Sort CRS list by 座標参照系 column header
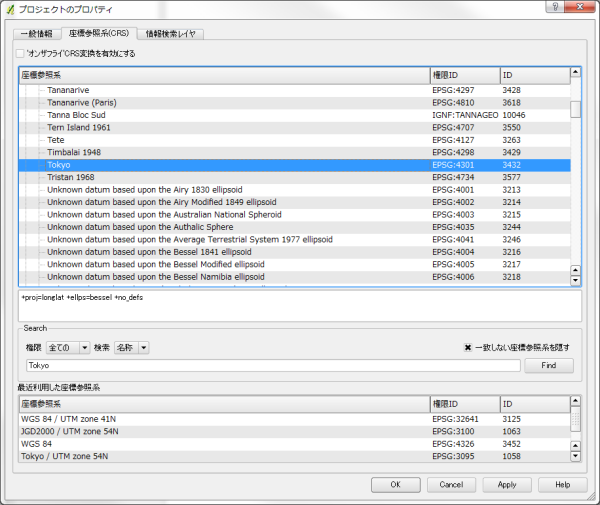Viewport: 600px width, 505px height. 225,75
